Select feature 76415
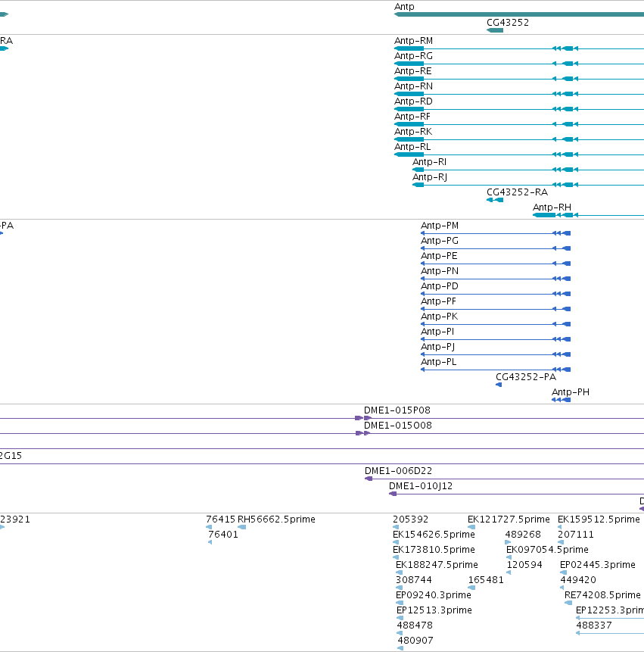This screenshot has width=644, height=652. [221, 519]
